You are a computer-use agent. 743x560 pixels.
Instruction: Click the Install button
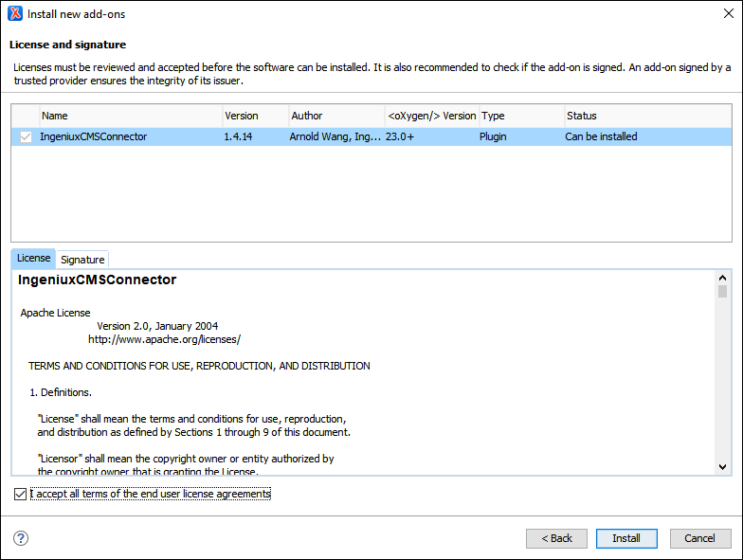click(x=626, y=538)
